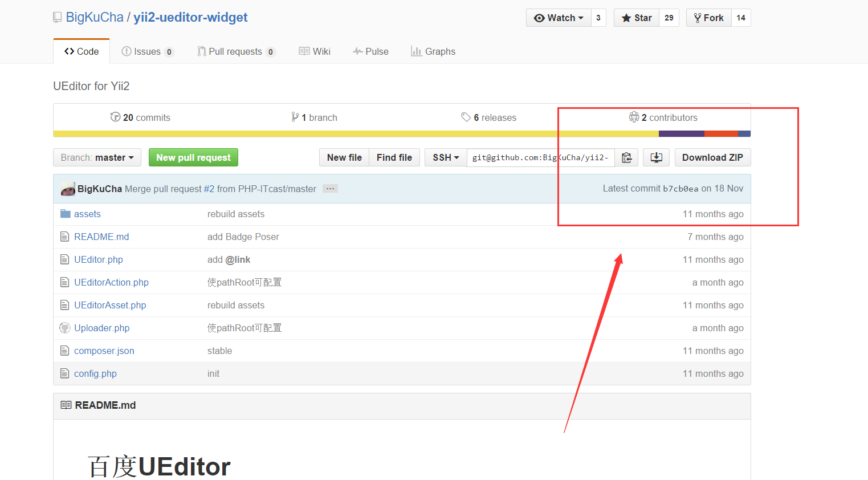Click the git clone URL input field

tap(540, 157)
